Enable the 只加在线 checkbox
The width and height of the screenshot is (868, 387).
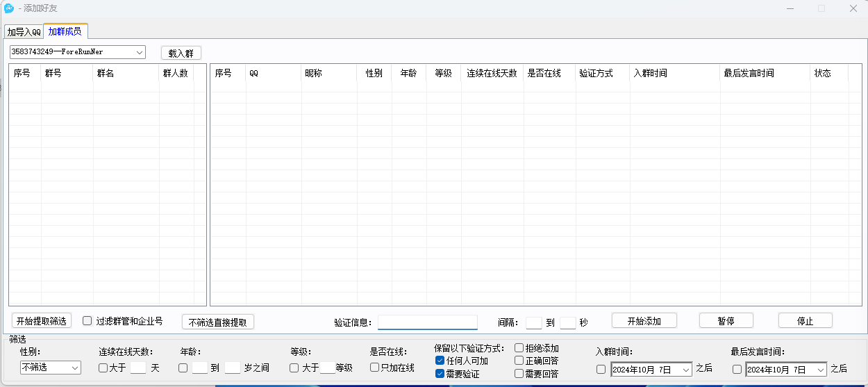374,368
